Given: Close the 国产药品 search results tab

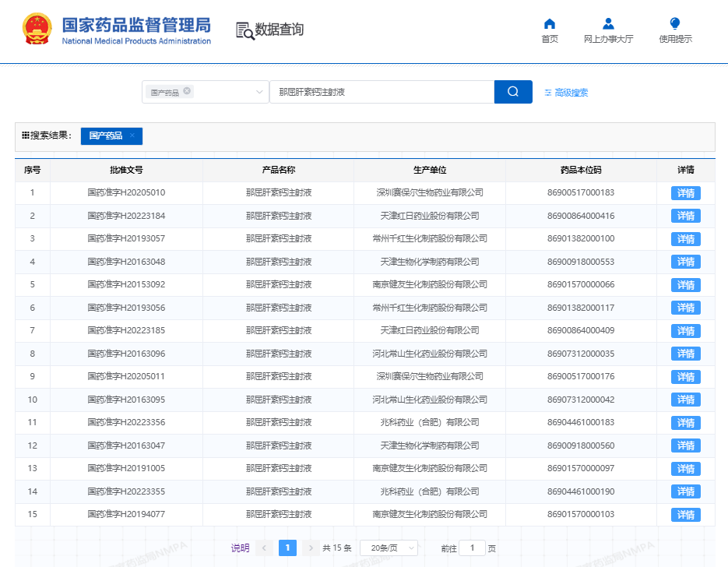Looking at the screenshot, I should point(132,136).
